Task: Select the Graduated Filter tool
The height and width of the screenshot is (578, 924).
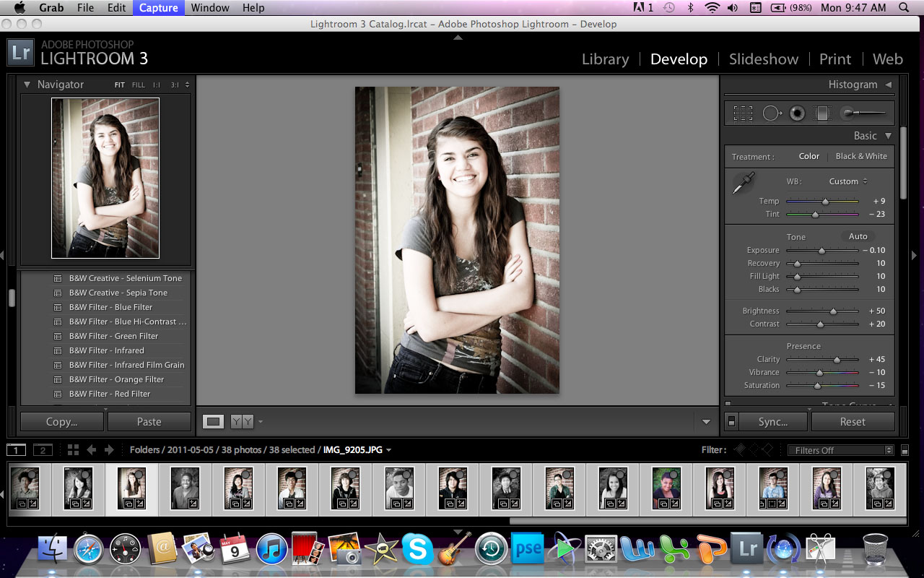Action: 821,113
